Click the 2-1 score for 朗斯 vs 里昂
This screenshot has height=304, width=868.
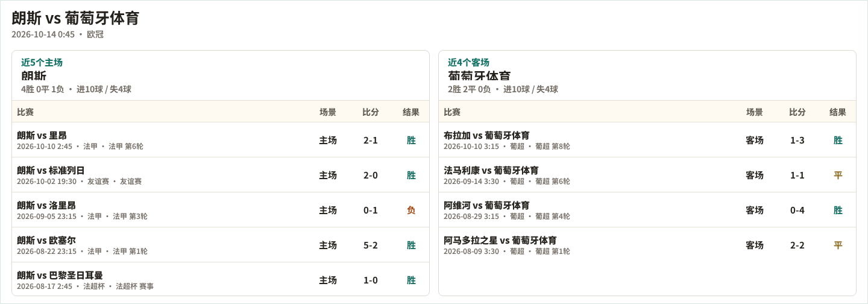(371, 140)
